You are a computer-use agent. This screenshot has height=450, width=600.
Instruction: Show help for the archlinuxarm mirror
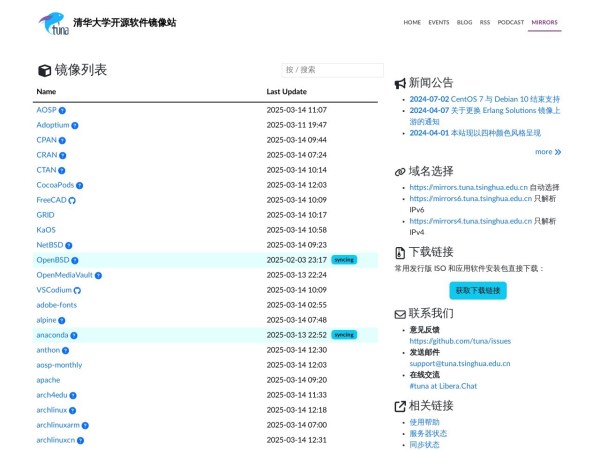pos(85,426)
